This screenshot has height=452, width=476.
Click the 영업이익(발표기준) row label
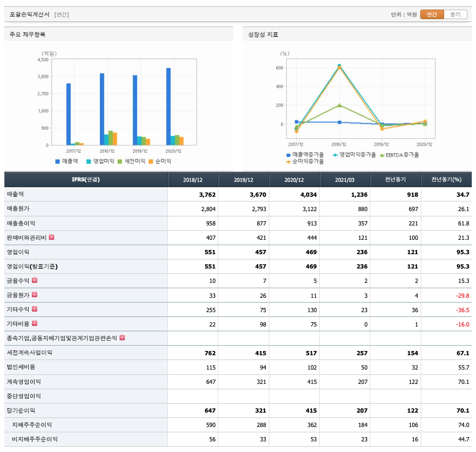click(32, 266)
